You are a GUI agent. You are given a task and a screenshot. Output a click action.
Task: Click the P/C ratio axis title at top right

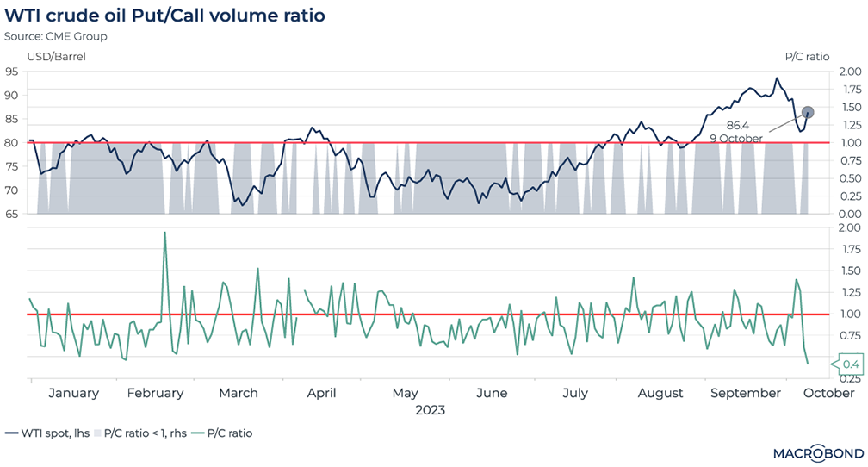(807, 57)
